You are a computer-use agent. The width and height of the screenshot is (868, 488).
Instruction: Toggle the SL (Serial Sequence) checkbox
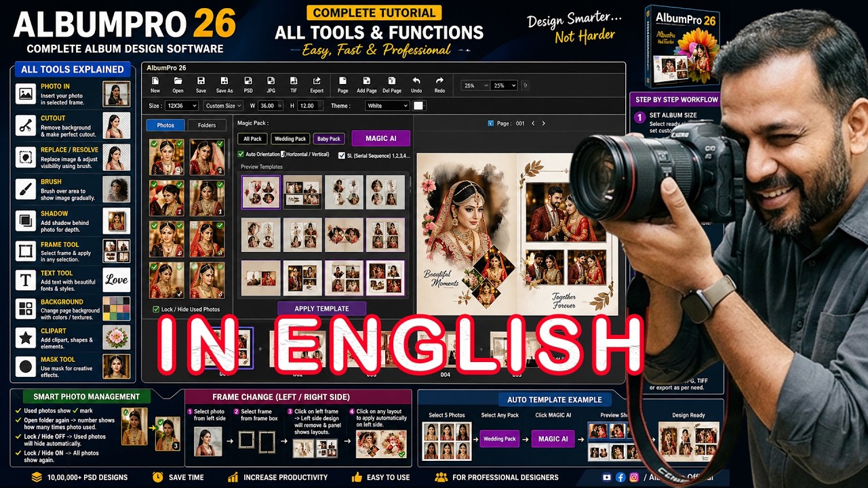[x=341, y=155]
